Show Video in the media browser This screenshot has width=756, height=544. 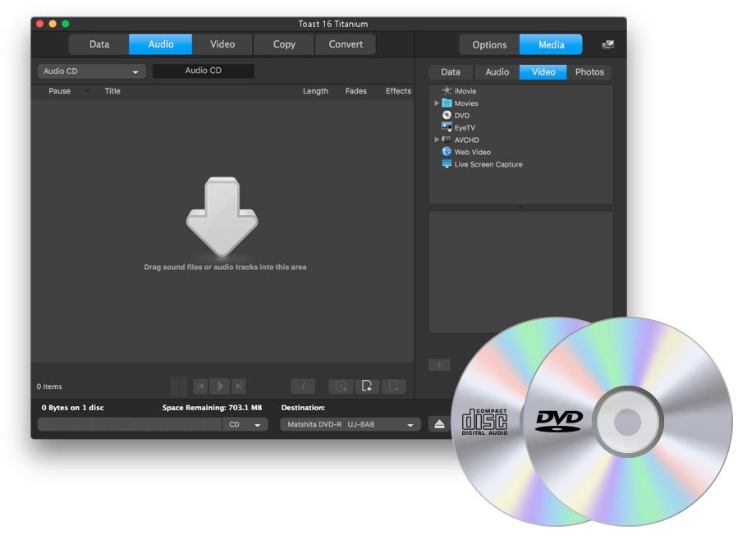pos(543,71)
